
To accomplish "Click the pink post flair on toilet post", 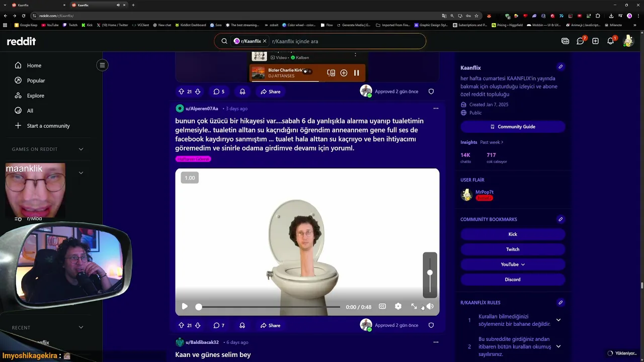I will point(193,159).
